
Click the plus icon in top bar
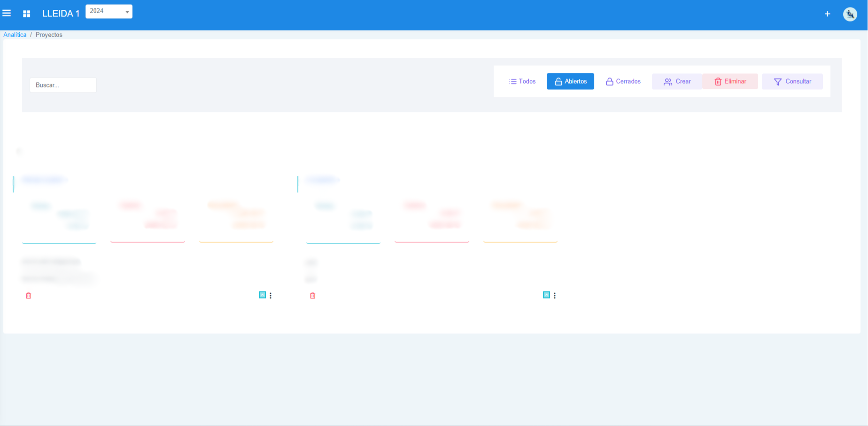[827, 14]
